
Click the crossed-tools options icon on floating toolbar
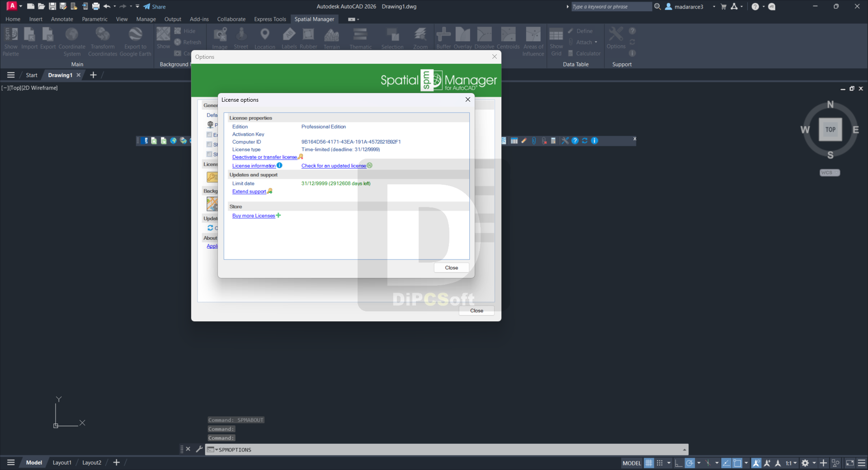565,141
